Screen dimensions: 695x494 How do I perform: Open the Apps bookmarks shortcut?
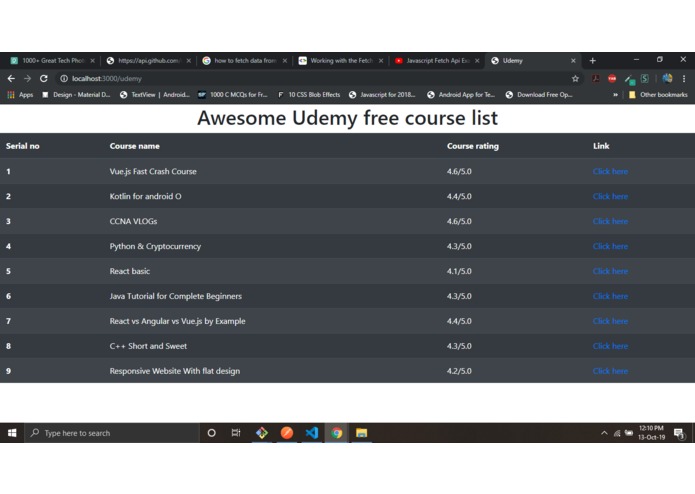click(x=20, y=95)
